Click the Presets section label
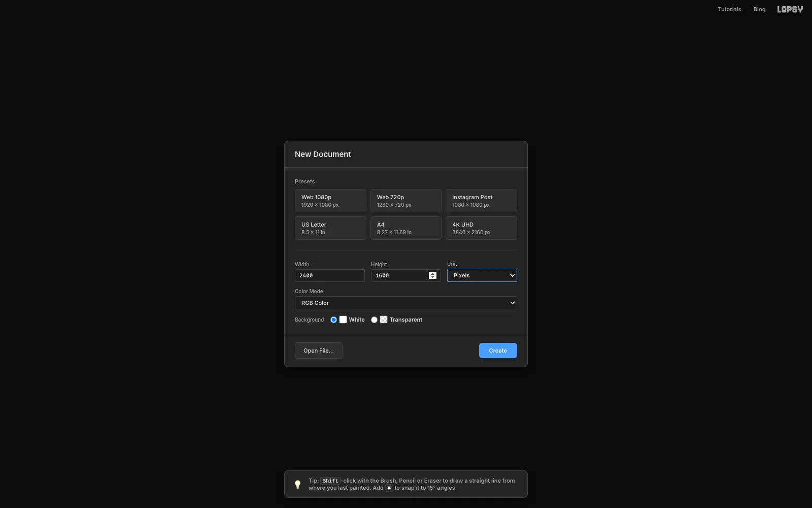The width and height of the screenshot is (812, 508). (x=304, y=181)
